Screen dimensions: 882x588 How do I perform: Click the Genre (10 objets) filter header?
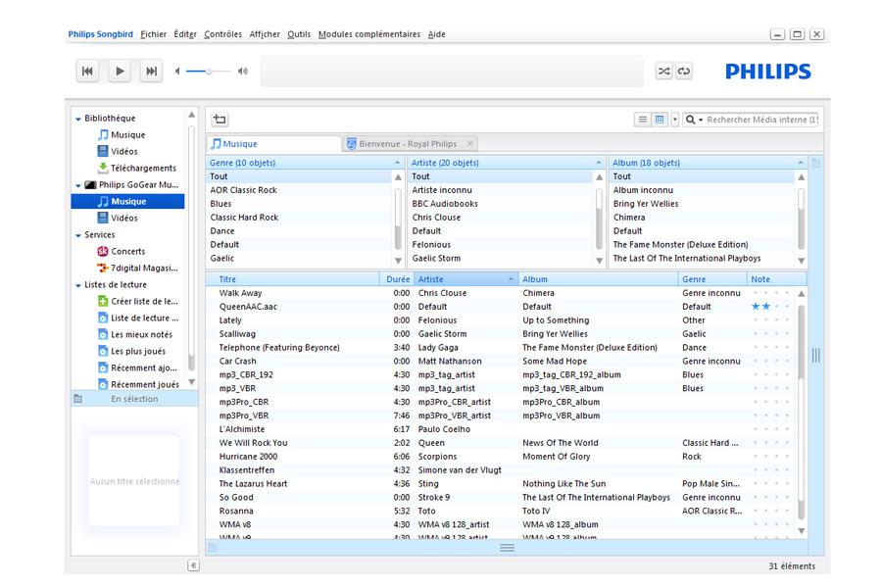305,163
